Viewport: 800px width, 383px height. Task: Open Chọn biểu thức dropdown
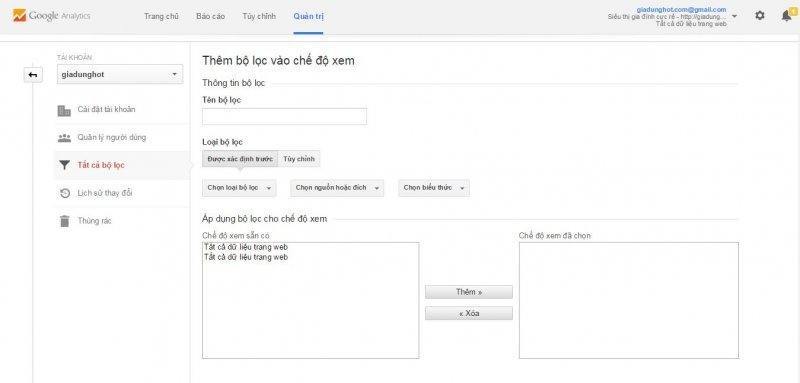434,188
